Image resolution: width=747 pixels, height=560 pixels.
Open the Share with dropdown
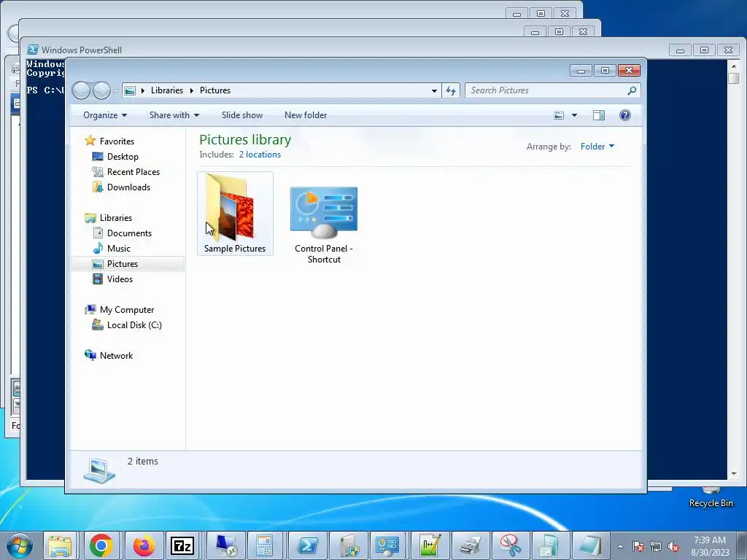click(x=174, y=115)
